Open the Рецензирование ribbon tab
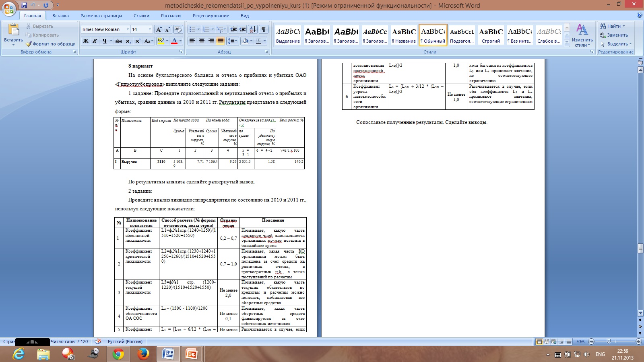This screenshot has width=644, height=362. (211, 16)
